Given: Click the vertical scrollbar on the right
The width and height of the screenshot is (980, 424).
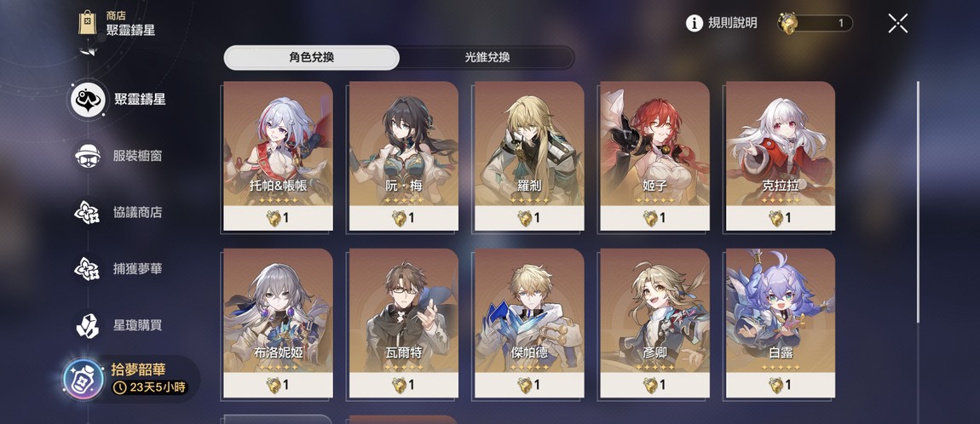Looking at the screenshot, I should pyautogui.click(x=918, y=202).
